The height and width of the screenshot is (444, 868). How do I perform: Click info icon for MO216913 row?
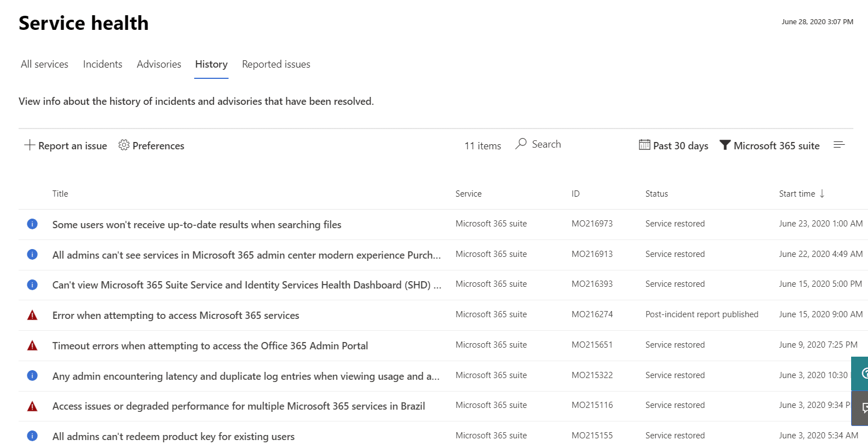click(32, 255)
